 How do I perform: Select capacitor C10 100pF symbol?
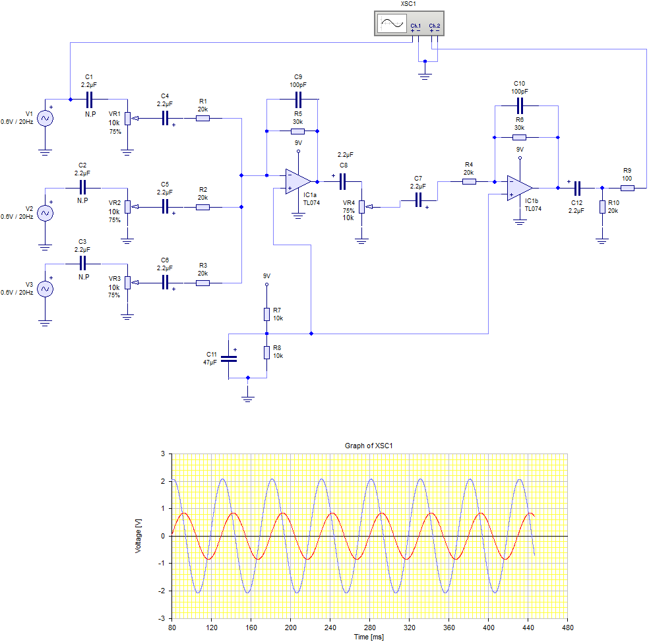[520, 106]
